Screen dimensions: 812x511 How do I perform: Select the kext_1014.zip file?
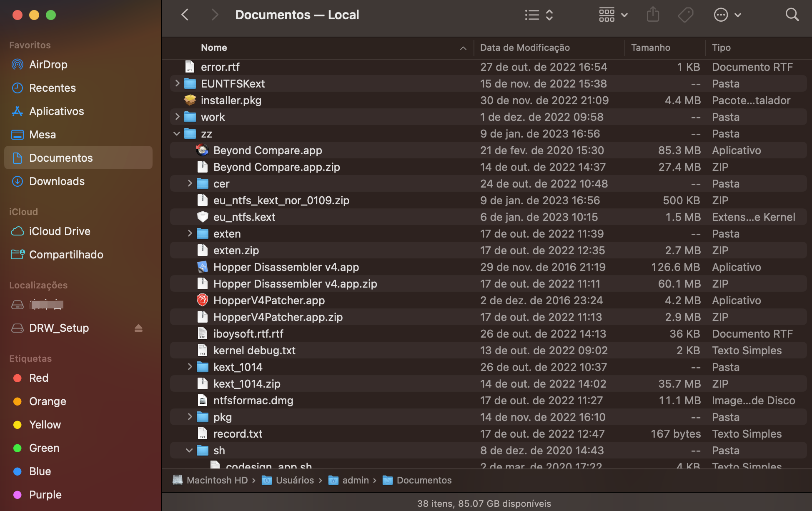point(488,383)
